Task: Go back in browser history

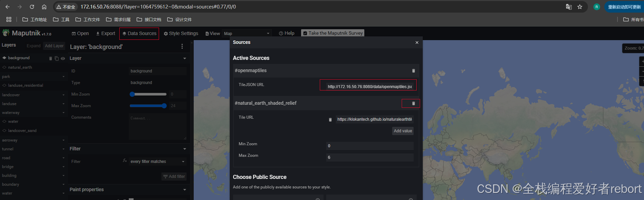Action: point(7,7)
